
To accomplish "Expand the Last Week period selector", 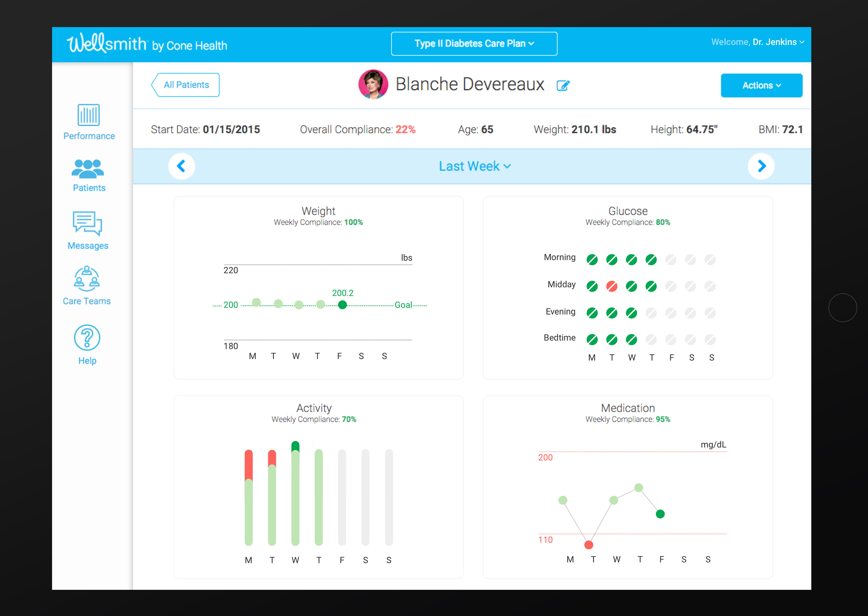I will point(475,166).
